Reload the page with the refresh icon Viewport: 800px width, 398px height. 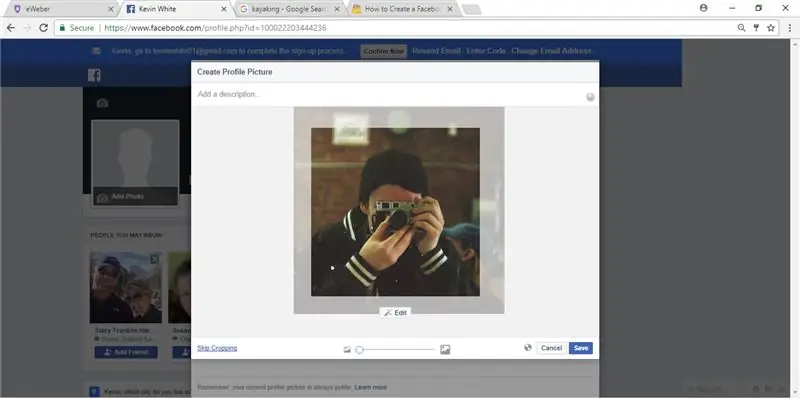coord(43,28)
